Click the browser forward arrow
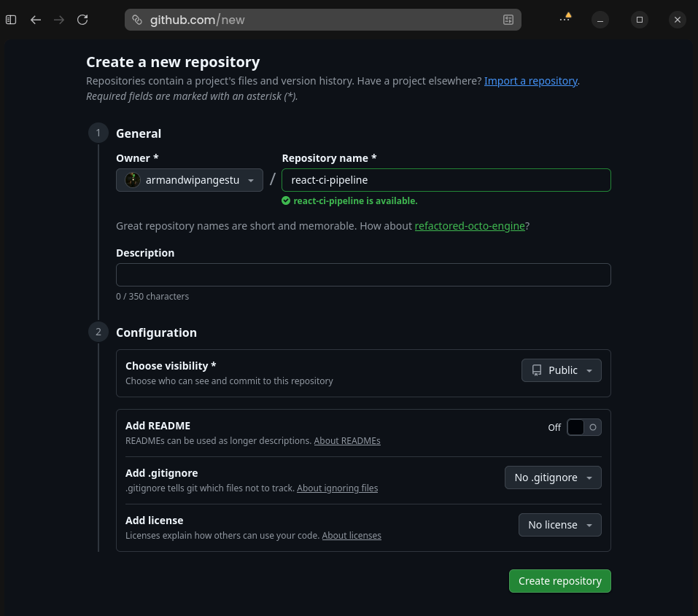Viewport: 698px width, 616px height. 59,20
